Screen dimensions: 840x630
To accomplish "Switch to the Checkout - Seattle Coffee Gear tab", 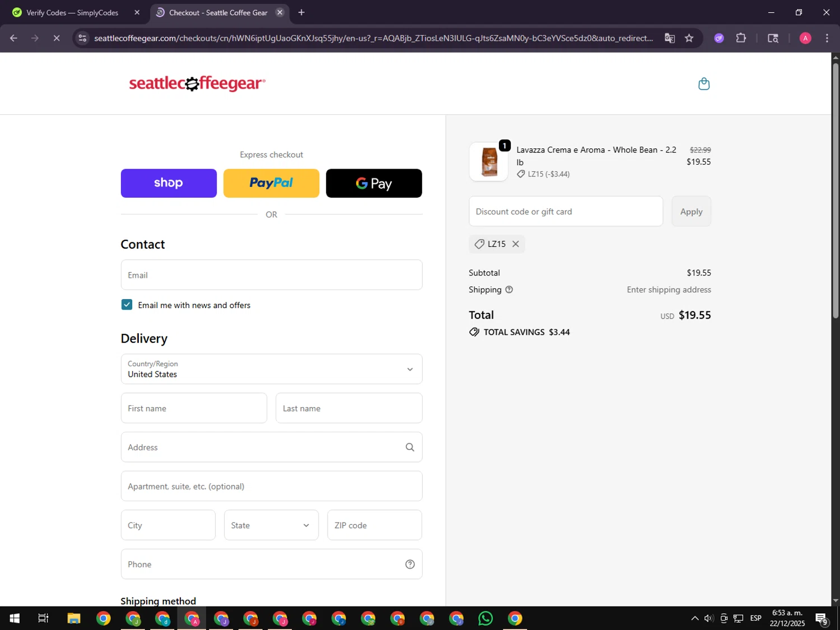I will point(220,12).
